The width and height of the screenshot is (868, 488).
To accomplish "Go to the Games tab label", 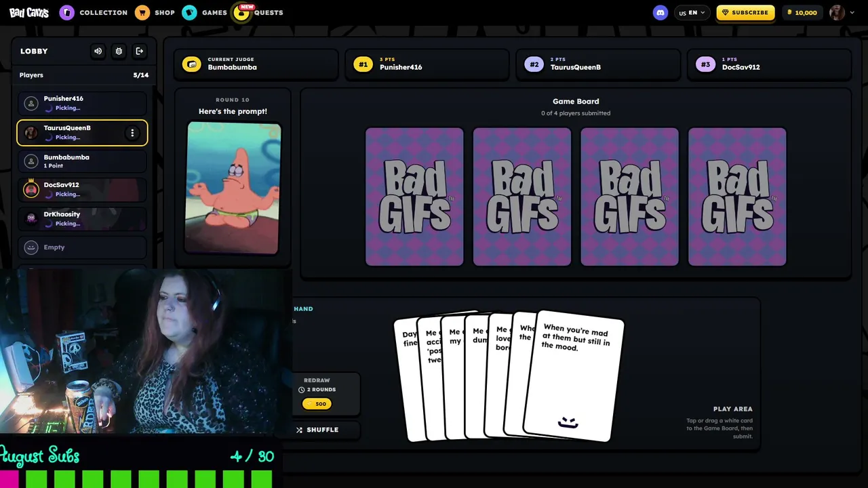I will tap(214, 12).
